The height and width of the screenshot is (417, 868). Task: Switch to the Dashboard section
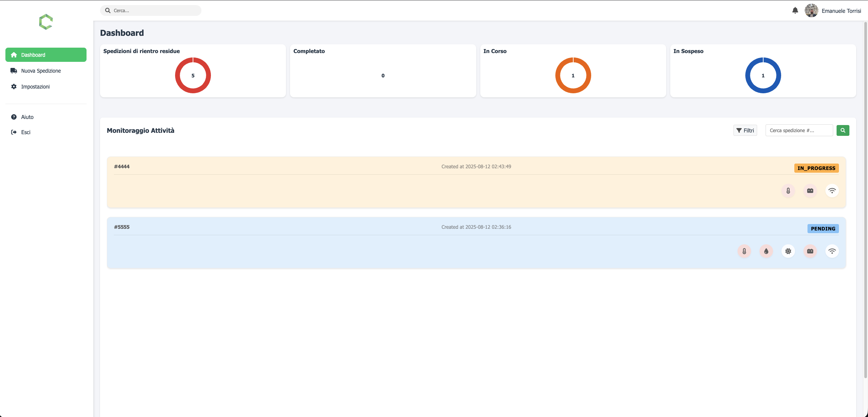click(46, 55)
